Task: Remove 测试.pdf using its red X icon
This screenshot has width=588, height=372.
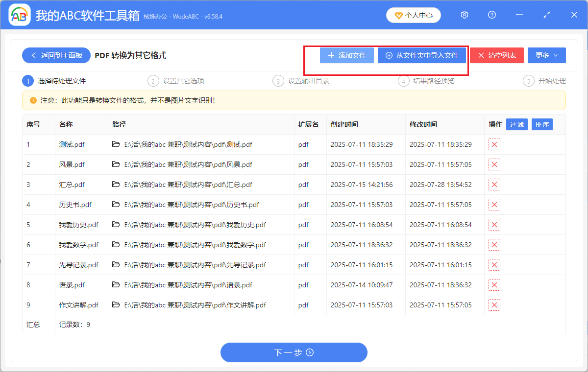Action: click(x=494, y=144)
